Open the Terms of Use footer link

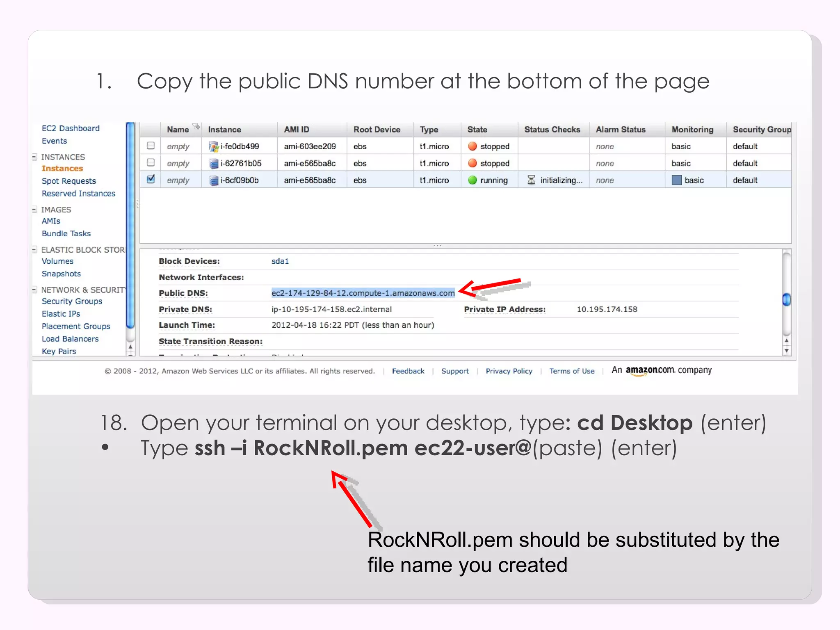(572, 371)
